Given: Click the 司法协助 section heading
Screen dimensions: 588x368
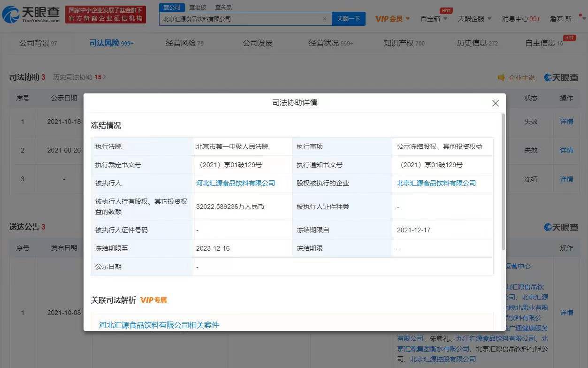Looking at the screenshot, I should point(27,77).
